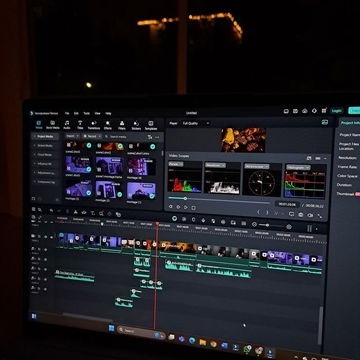Click the Login button

tap(337, 111)
